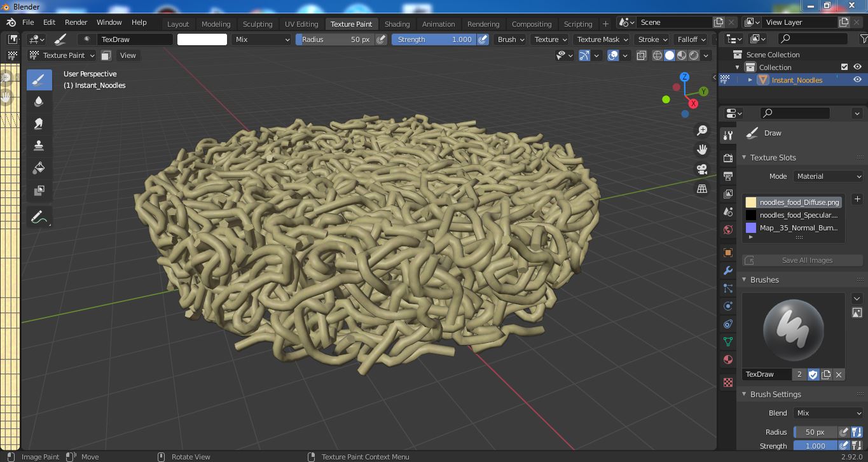This screenshot has height=462, width=868.
Task: Switch to the Shading workspace tab
Action: [x=397, y=24]
